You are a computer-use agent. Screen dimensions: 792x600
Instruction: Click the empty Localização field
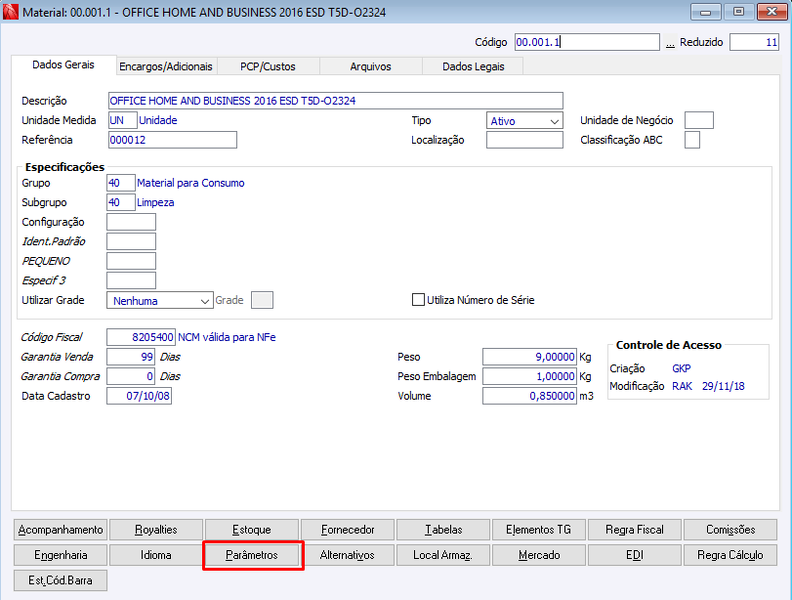(x=524, y=140)
